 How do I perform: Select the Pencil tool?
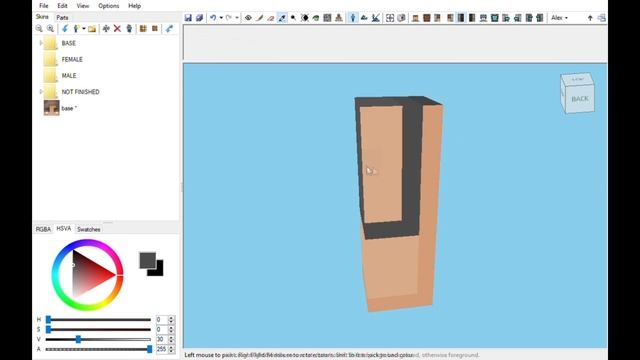(x=260, y=18)
